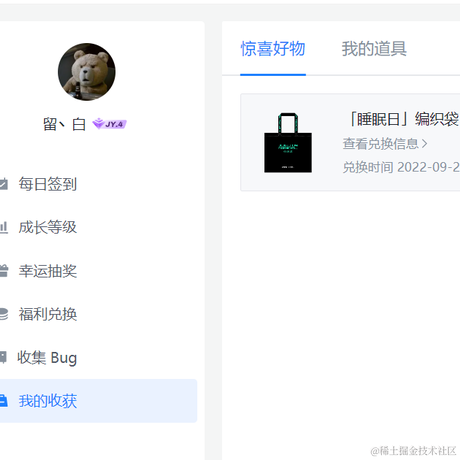460x460 pixels.
Task: Click the 兑换时间 2022-09 date text
Action: coord(401,167)
